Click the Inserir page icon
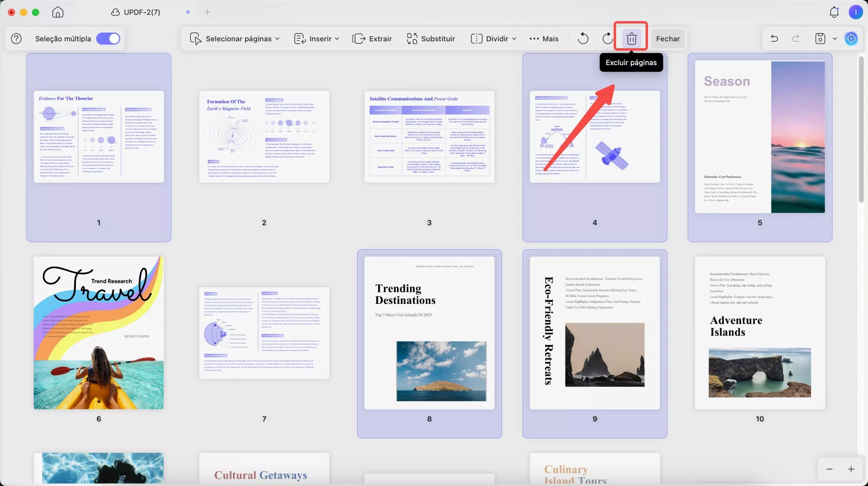Viewport: 868px width, 486px height. click(x=300, y=39)
